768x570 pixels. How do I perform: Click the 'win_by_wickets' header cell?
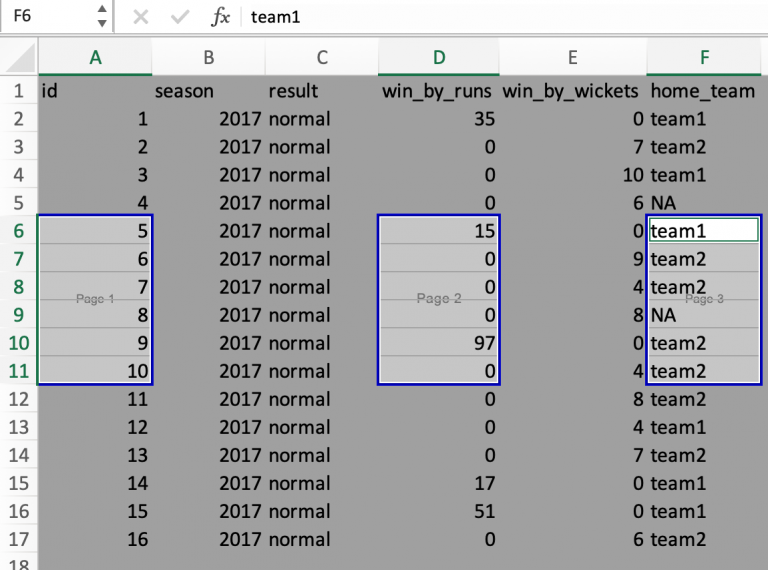coord(573,91)
